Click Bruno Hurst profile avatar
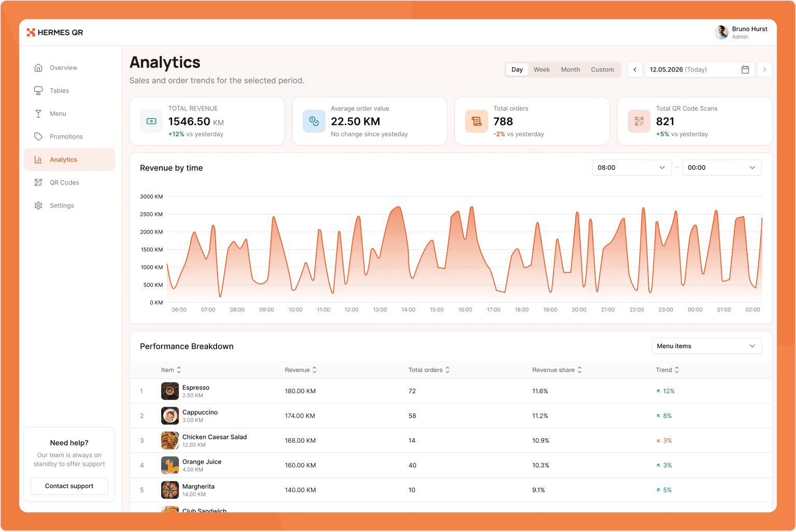 click(x=721, y=32)
